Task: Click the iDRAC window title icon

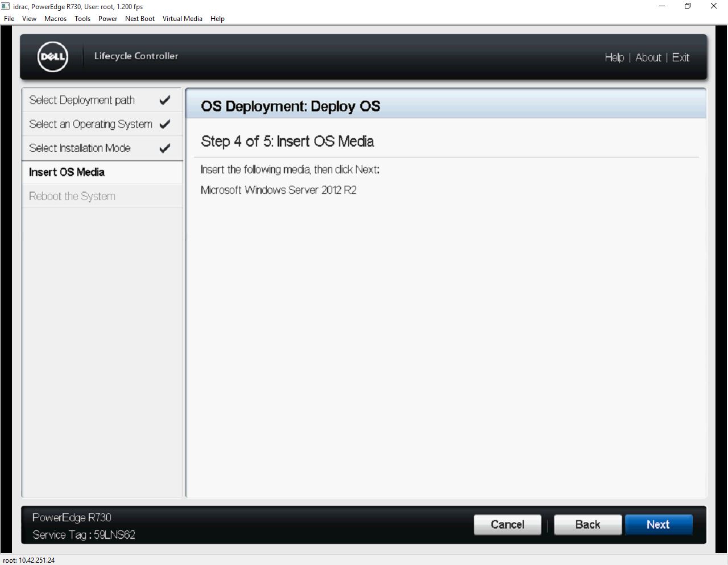Action: (6, 6)
